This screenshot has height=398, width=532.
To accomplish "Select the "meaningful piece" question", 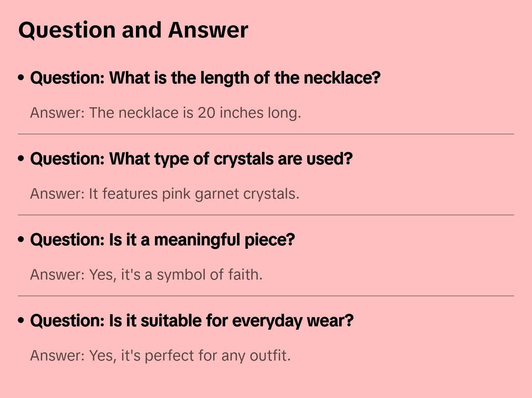I will (x=162, y=240).
